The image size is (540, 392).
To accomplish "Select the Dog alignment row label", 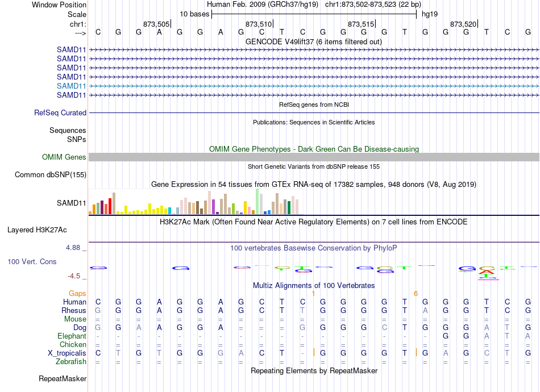I will click(x=80, y=328).
